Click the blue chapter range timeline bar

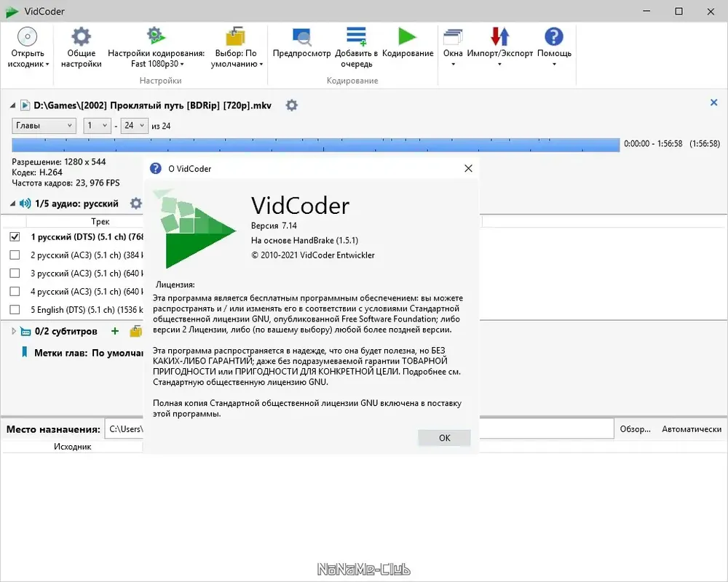(315, 145)
